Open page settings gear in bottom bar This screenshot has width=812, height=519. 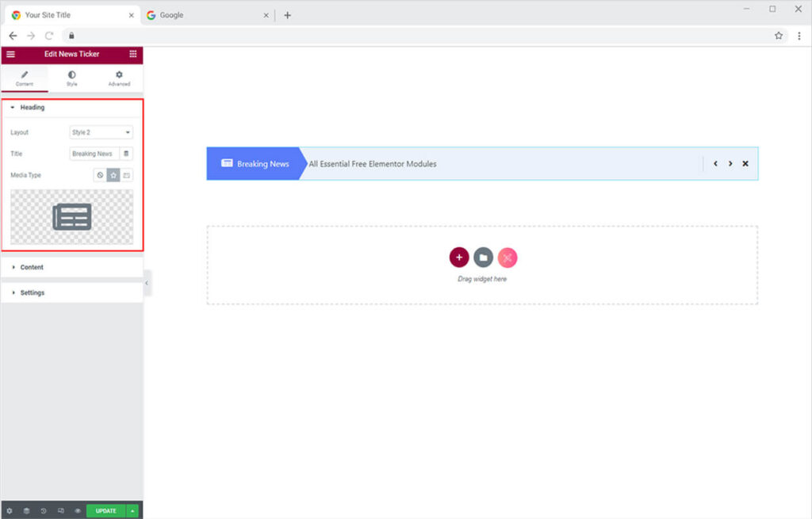pos(10,511)
